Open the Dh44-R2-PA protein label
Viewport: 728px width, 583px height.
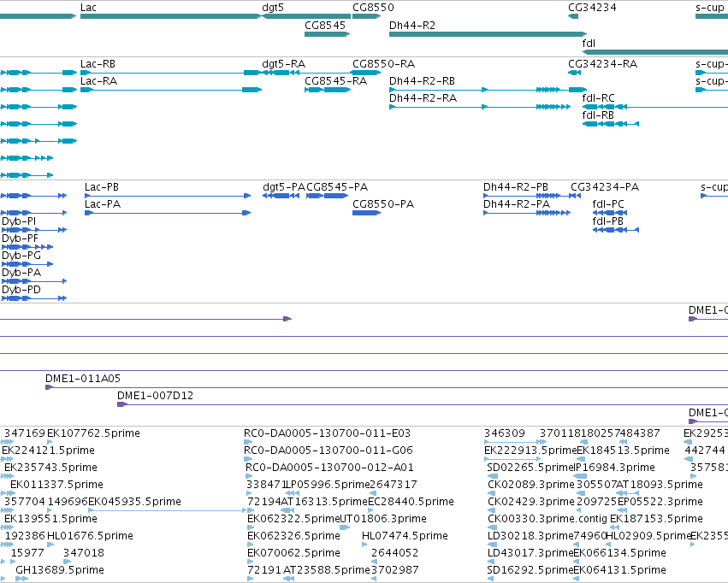(517, 204)
